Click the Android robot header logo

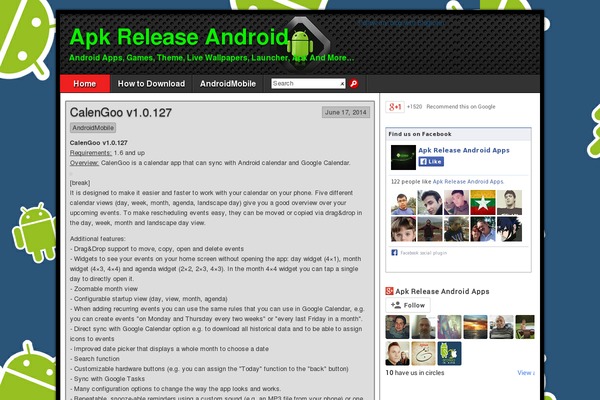300,44
